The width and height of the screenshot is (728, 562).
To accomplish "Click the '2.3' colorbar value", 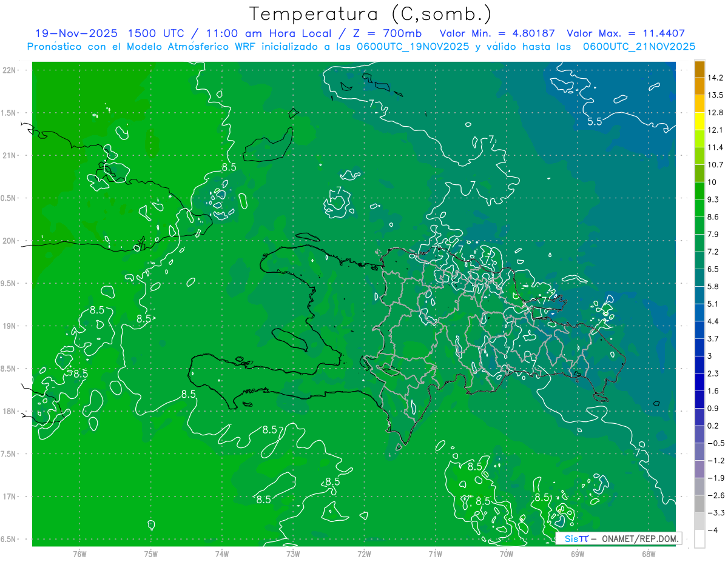I will (713, 373).
